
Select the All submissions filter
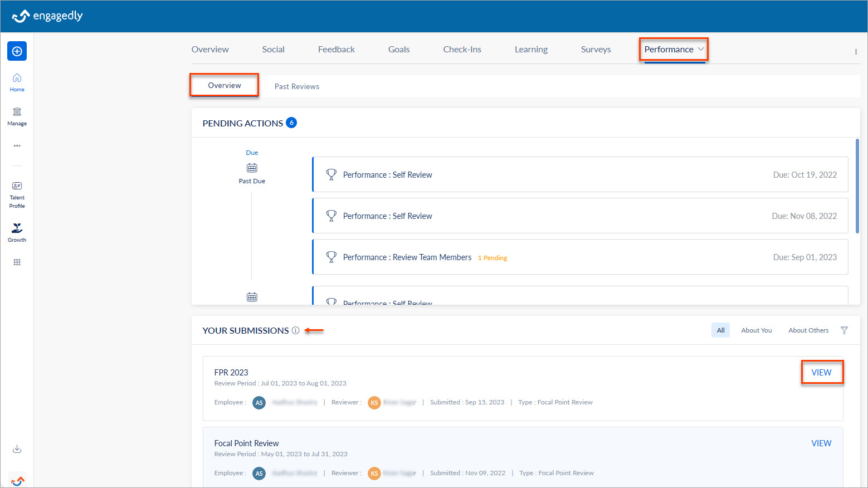[x=720, y=330]
